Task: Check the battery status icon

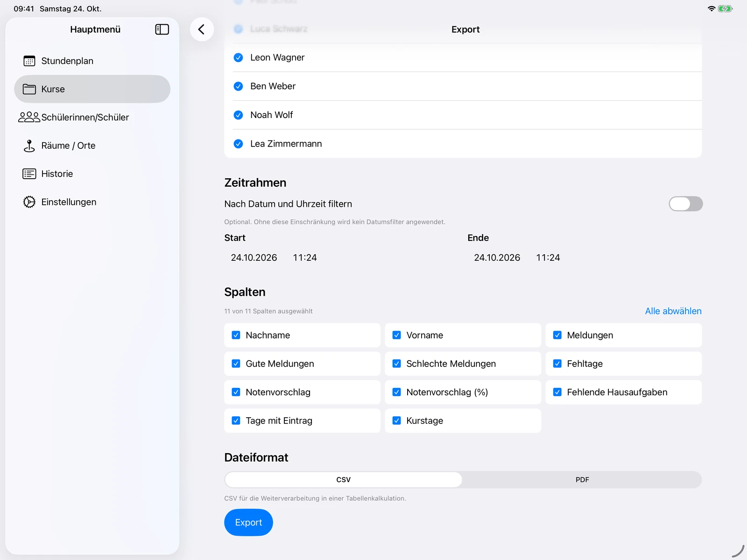Action: click(x=726, y=8)
